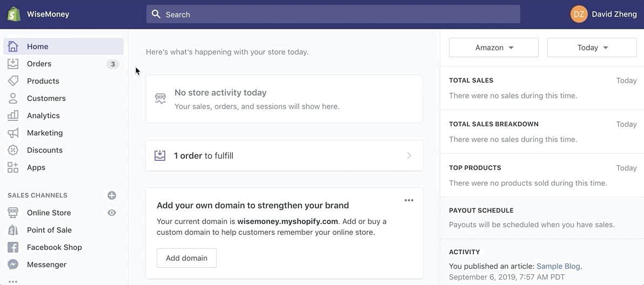This screenshot has height=285, width=644.
Task: Click the TOP PRODUCTS heading
Action: [475, 168]
